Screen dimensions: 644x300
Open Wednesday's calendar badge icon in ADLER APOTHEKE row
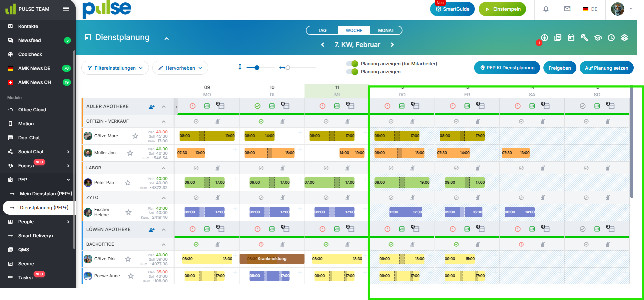[350, 105]
